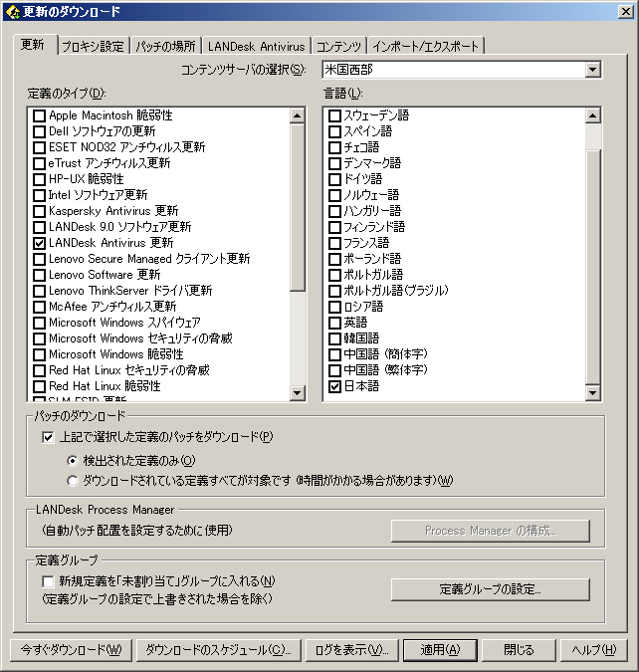Click language list scroll-down arrow
Screen dimensions: 639x672
click(x=592, y=392)
